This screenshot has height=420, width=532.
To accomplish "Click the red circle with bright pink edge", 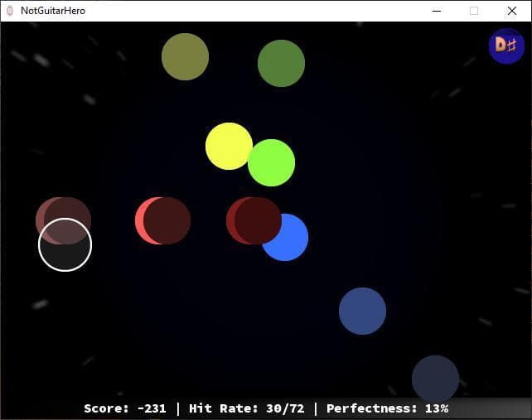I will point(163,221).
